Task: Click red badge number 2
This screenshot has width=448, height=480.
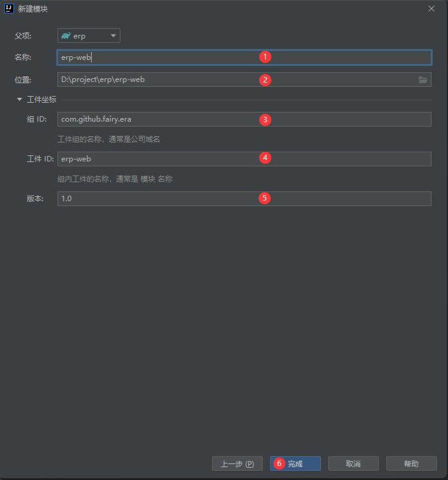Action: pyautogui.click(x=265, y=79)
